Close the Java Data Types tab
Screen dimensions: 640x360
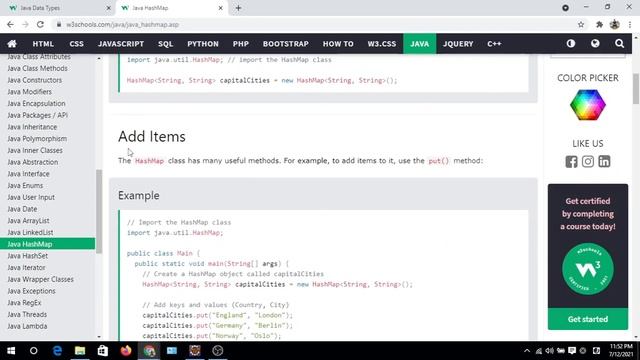109,8
